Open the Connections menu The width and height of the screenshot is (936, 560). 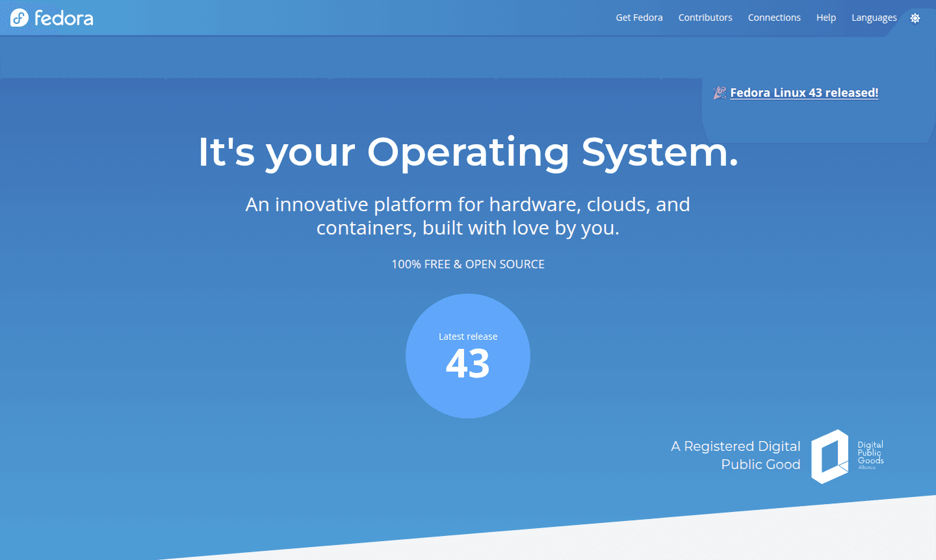coord(774,18)
